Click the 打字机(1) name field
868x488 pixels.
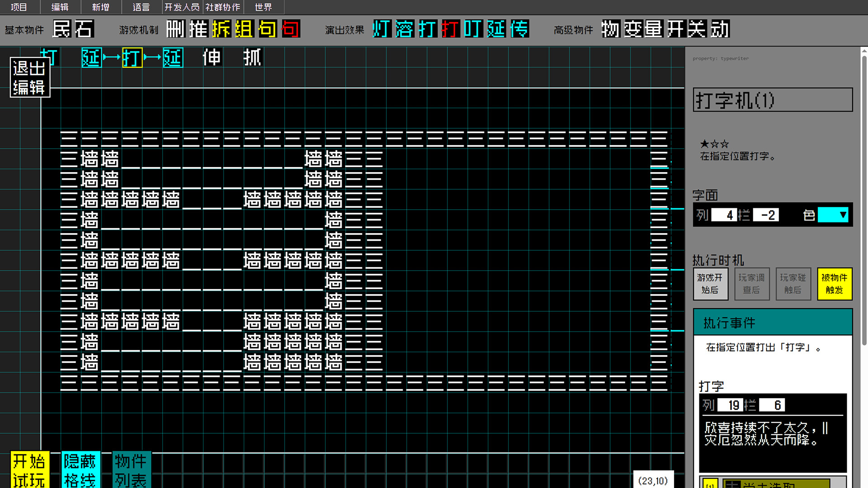coord(772,100)
